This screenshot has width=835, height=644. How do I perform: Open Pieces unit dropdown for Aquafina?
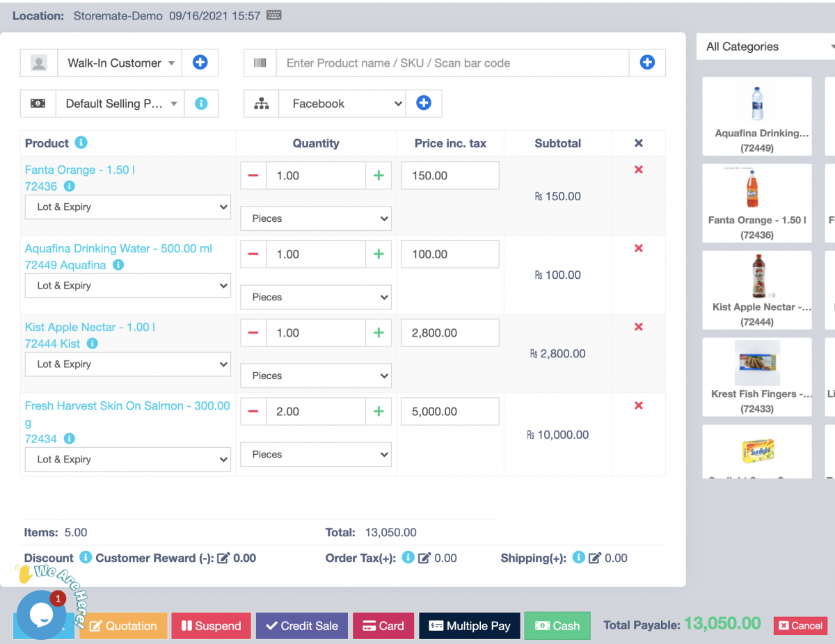tap(316, 297)
